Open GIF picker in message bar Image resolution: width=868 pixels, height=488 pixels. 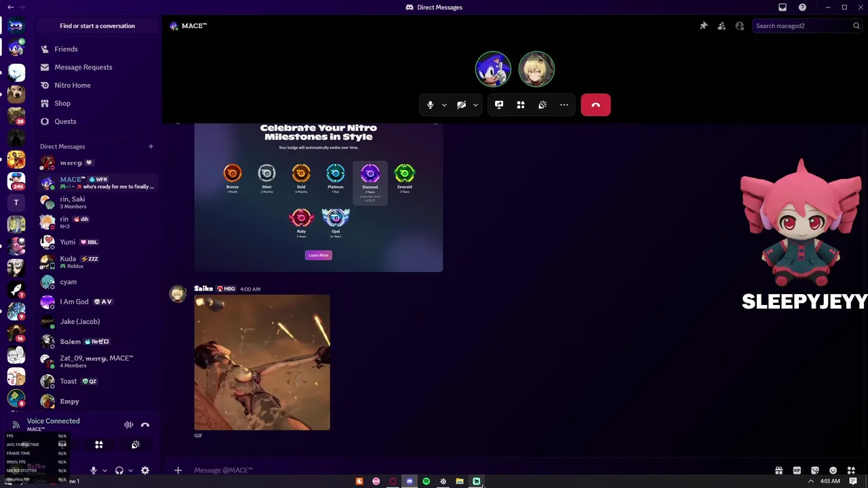797,470
